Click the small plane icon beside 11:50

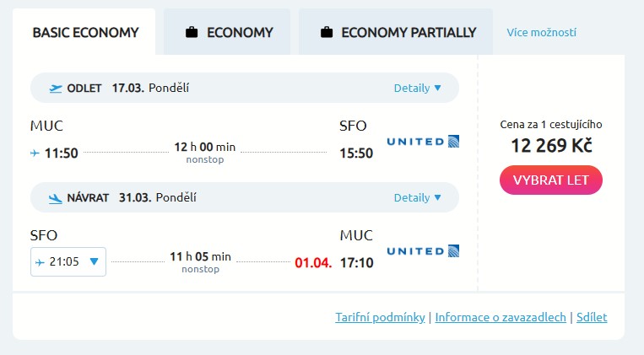pyautogui.click(x=35, y=153)
